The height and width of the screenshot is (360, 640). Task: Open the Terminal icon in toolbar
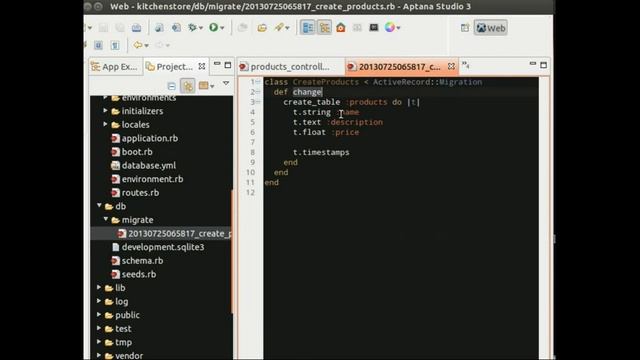pyautogui.click(x=373, y=27)
